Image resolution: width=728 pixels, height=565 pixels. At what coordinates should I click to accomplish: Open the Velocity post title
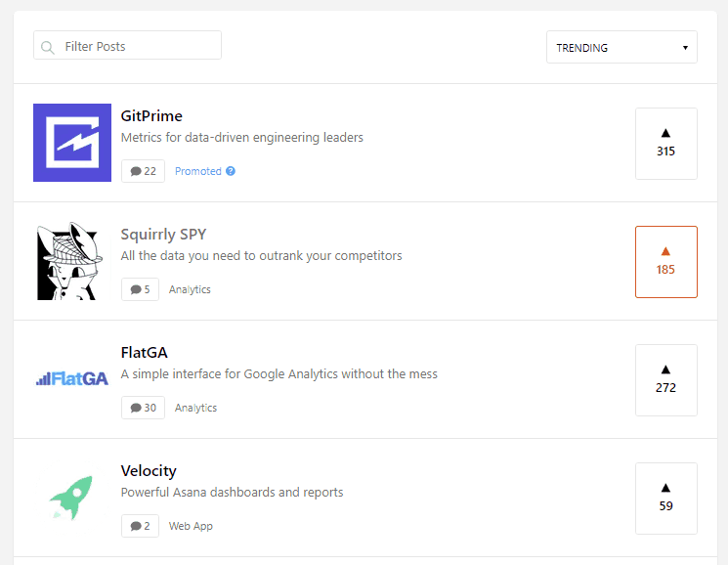click(149, 471)
